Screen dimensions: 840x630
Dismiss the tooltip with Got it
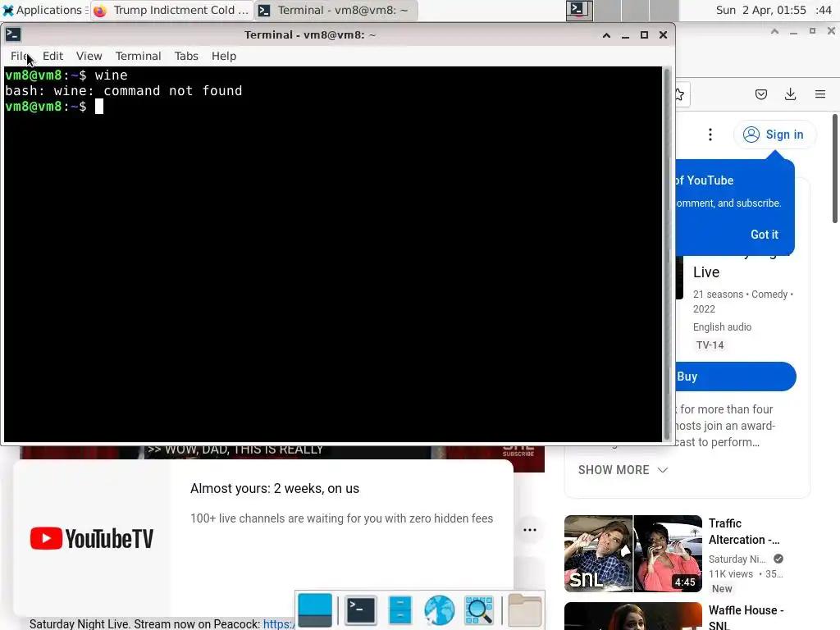[765, 235]
